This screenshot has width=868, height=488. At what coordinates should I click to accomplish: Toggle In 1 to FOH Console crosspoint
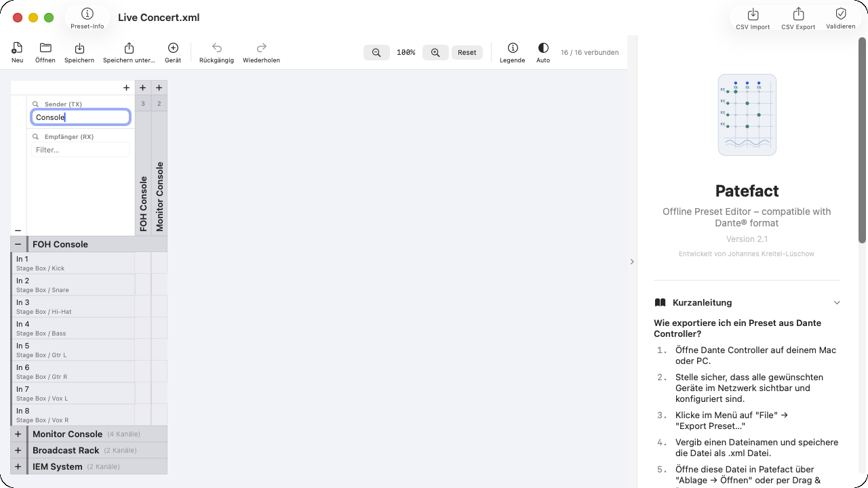[142, 263]
